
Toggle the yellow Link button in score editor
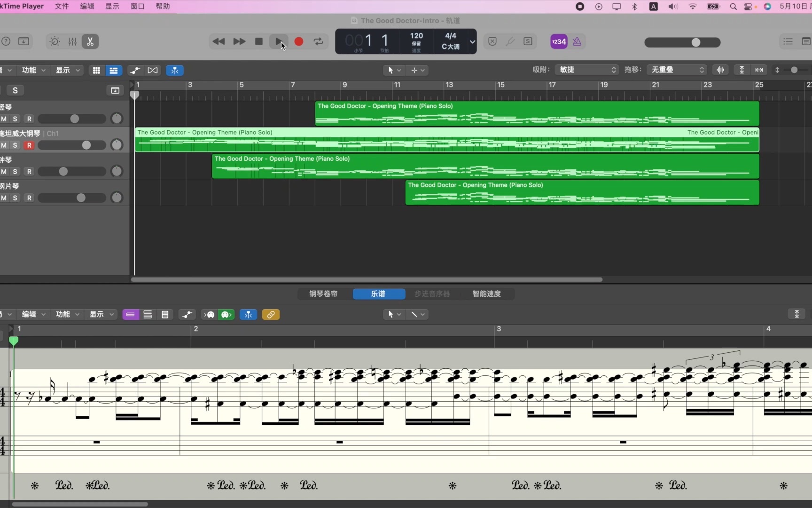(271, 314)
